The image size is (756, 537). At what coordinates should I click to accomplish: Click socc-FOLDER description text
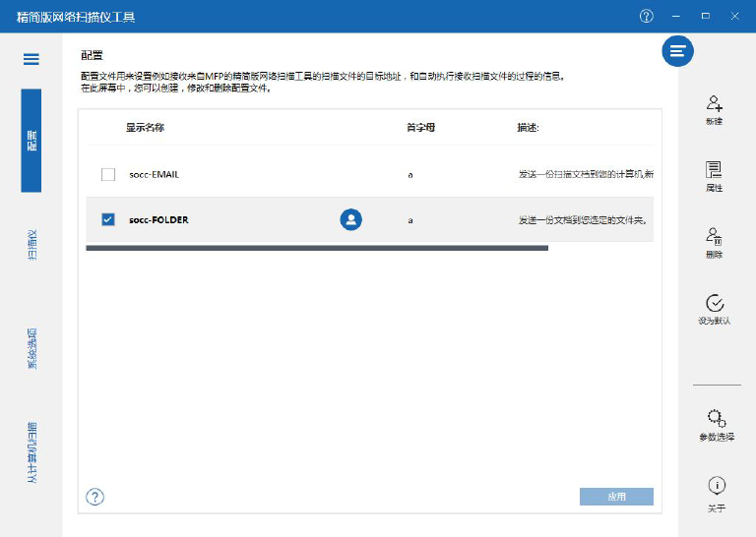coord(583,220)
